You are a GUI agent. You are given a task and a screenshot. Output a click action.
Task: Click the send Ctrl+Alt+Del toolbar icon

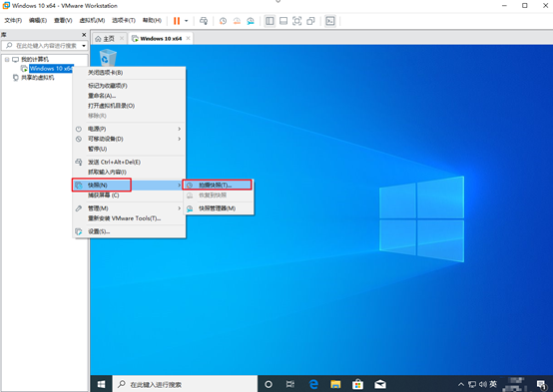[204, 21]
